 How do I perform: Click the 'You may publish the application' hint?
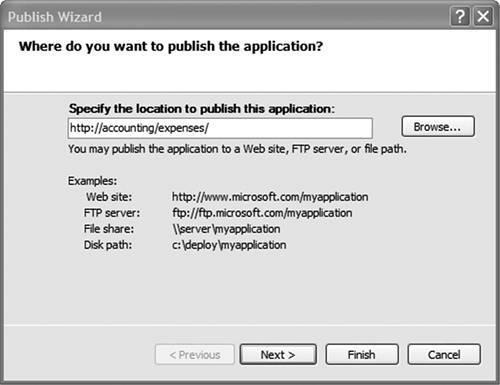(237, 149)
